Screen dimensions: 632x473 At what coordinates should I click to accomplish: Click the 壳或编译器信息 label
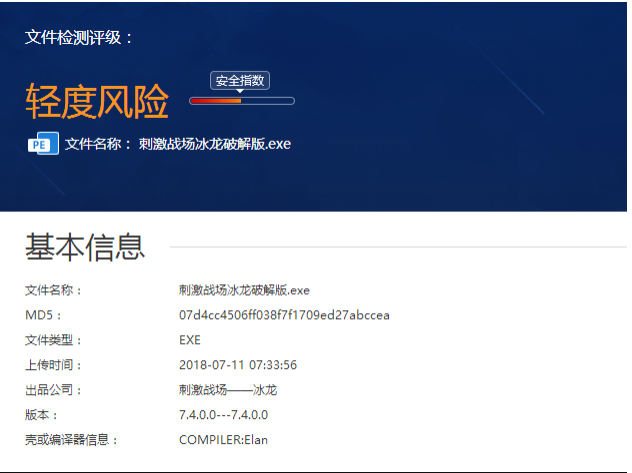click(x=71, y=440)
